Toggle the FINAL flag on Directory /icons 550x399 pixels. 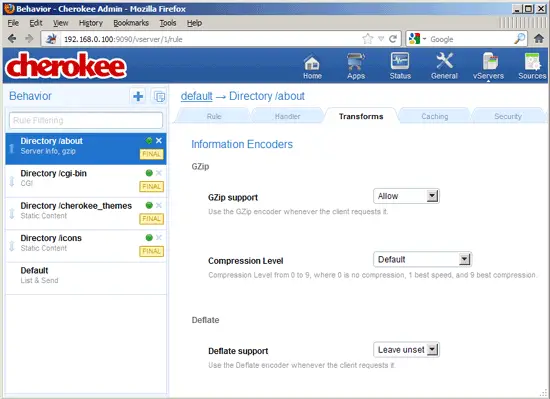[152, 251]
